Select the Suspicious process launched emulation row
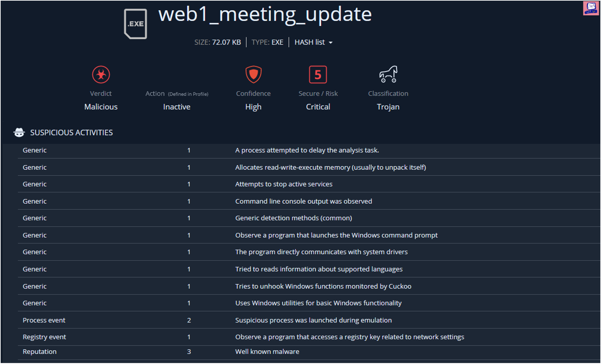This screenshot has height=364, width=601. click(x=313, y=320)
